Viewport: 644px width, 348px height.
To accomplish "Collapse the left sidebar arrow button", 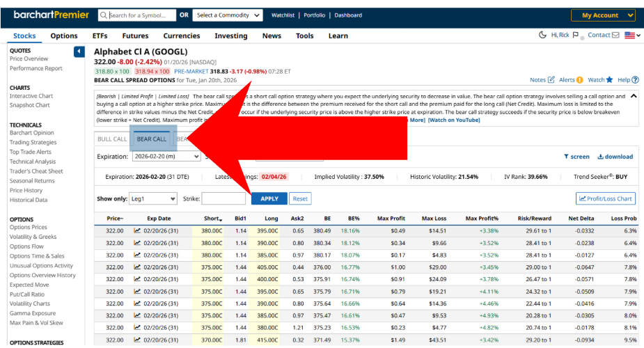I will point(79,52).
